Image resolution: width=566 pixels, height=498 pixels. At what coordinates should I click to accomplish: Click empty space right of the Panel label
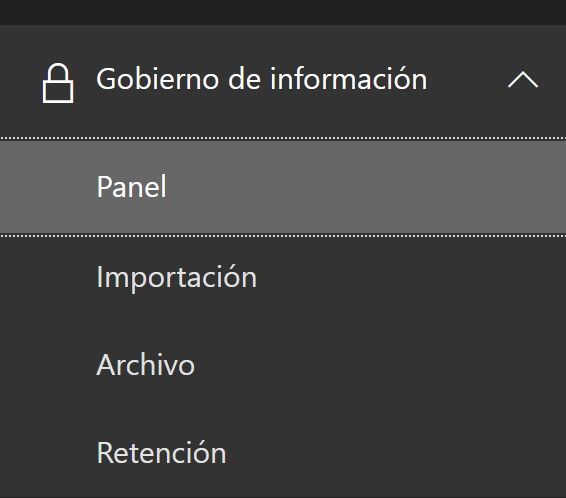click(361, 187)
